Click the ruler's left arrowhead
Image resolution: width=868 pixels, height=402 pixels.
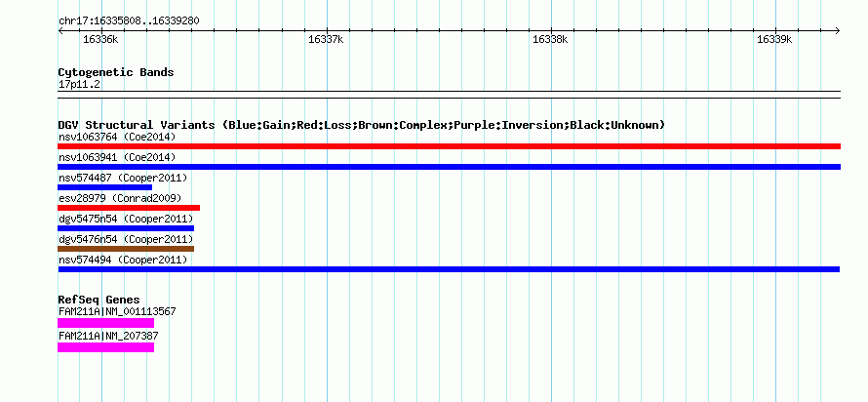pos(60,31)
